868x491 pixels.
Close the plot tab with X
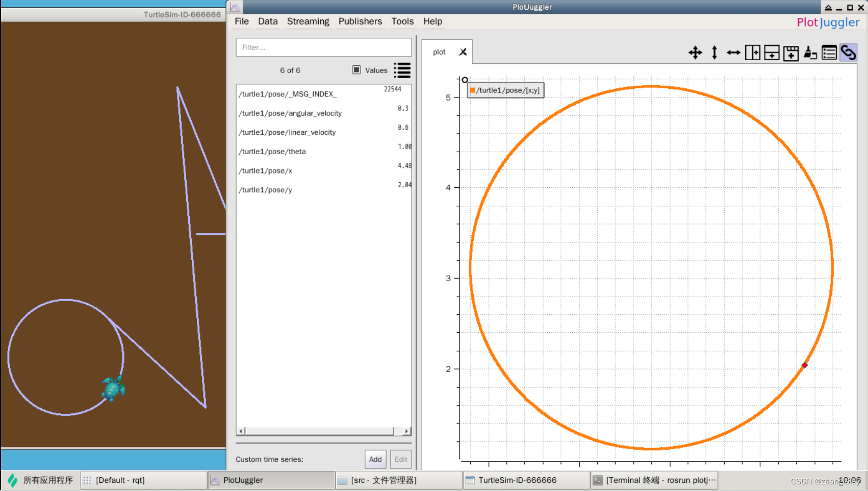point(463,52)
